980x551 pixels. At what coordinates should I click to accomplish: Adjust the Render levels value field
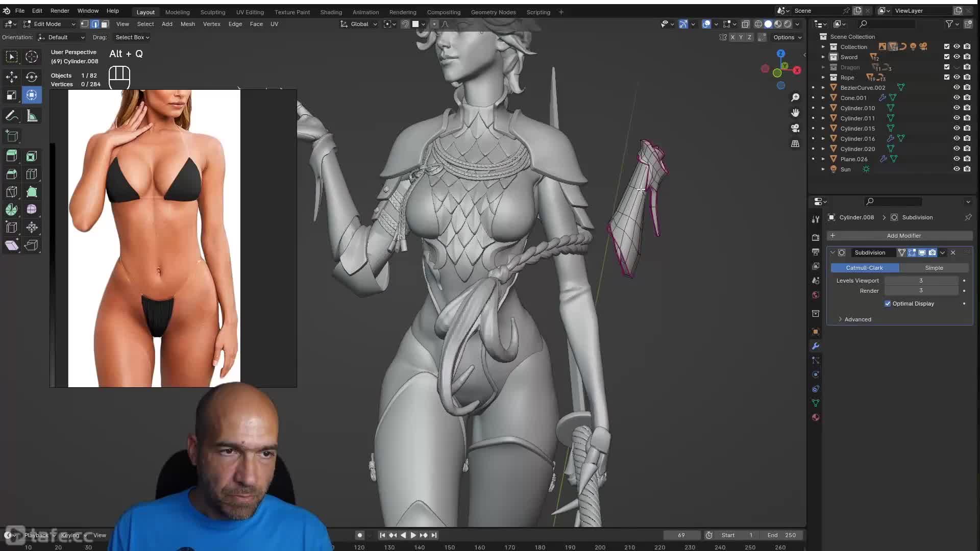coord(921,291)
